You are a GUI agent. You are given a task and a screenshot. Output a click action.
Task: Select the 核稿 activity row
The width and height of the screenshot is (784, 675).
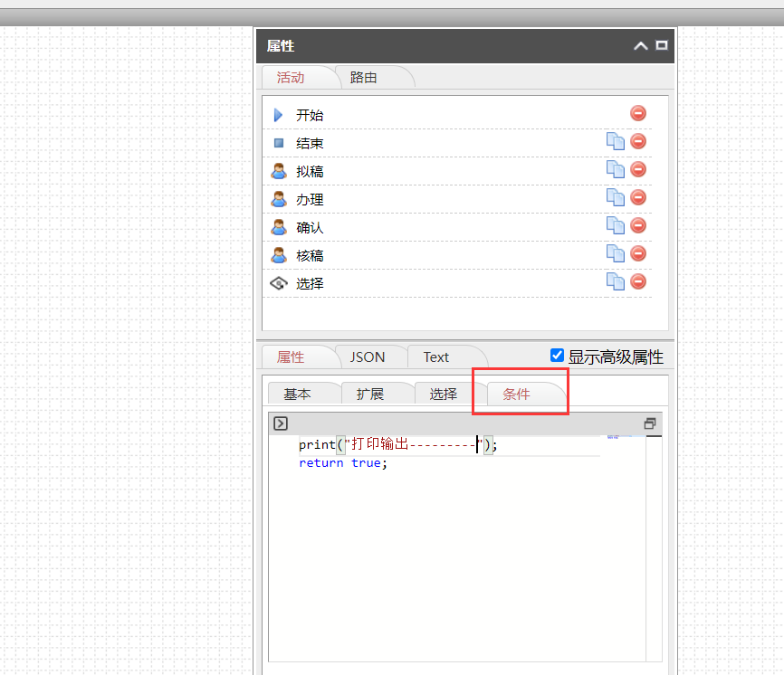[457, 255]
